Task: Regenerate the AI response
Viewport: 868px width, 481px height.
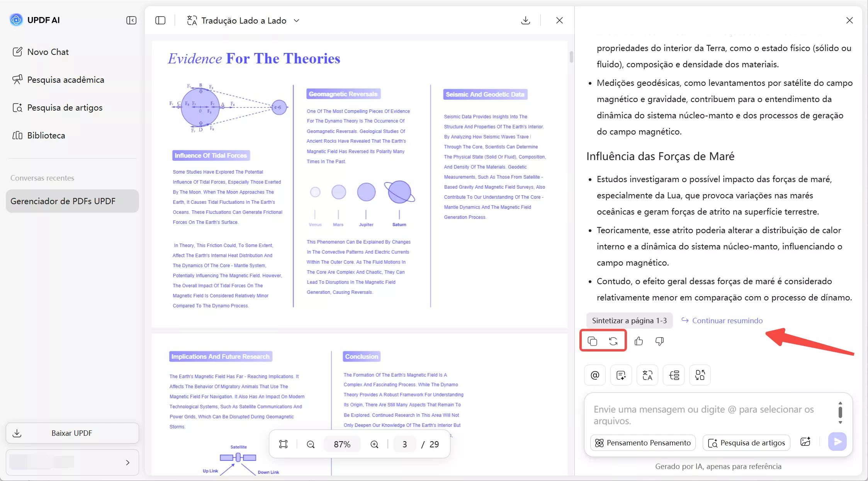Action: (x=613, y=341)
